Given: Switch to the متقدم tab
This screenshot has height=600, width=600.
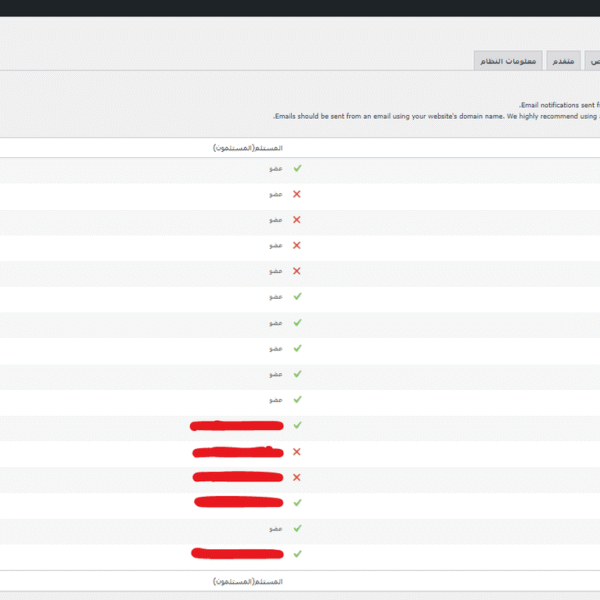Looking at the screenshot, I should [563, 61].
